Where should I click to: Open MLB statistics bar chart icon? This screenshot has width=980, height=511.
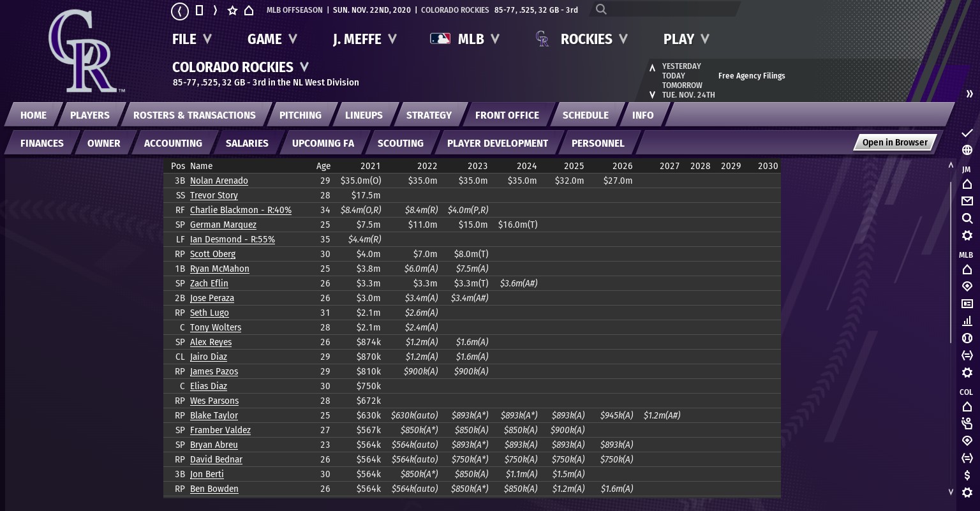967,321
